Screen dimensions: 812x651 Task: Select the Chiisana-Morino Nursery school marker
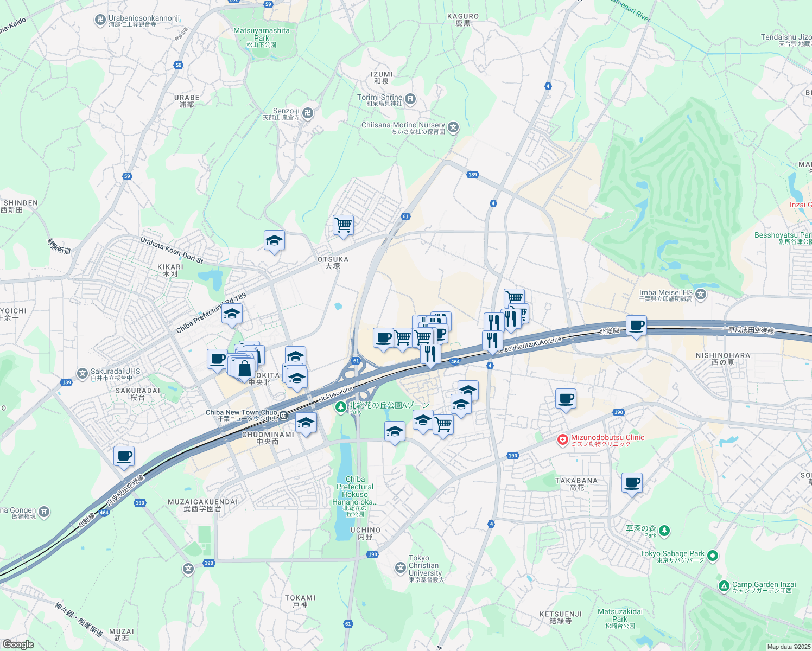453,127
